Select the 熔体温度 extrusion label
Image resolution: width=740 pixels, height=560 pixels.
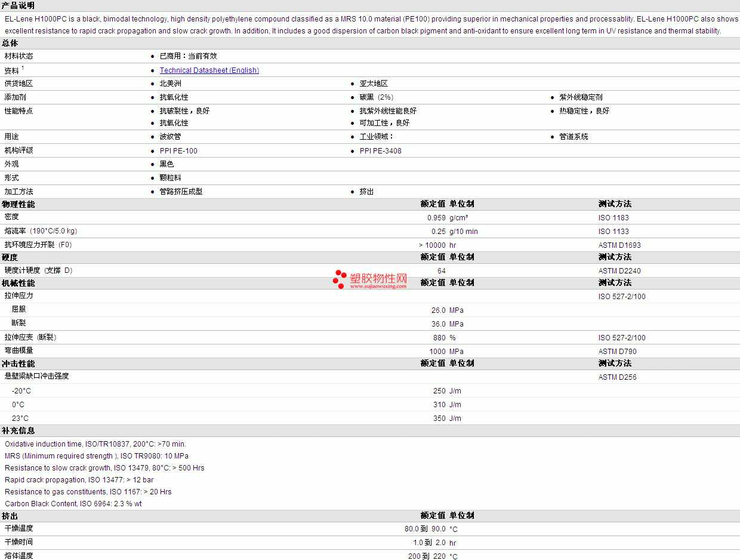19,556
